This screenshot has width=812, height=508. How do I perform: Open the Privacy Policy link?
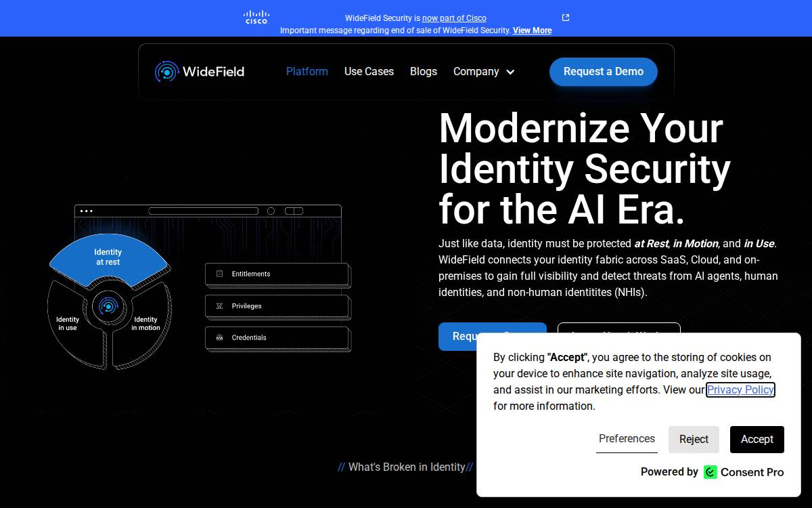tap(740, 389)
